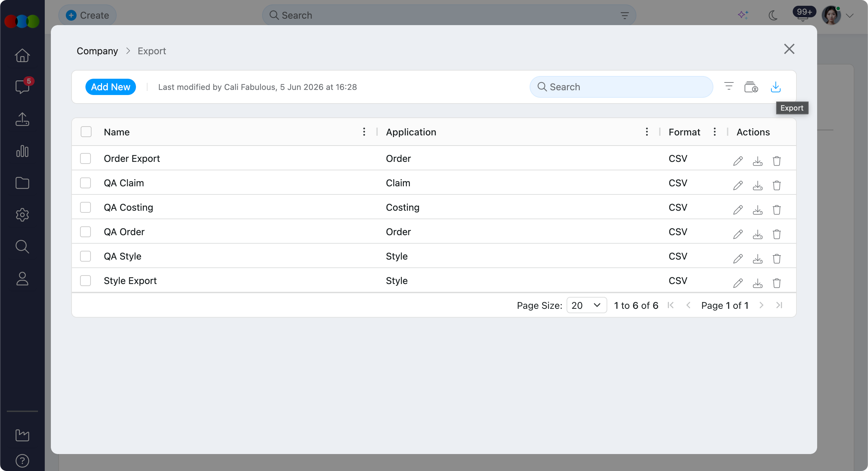Image resolution: width=868 pixels, height=471 pixels.
Task: Check the Style Export row checkbox
Action: click(85, 281)
